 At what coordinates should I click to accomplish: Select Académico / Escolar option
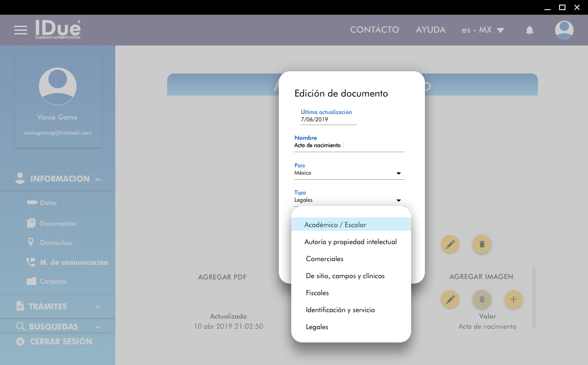pos(351,225)
